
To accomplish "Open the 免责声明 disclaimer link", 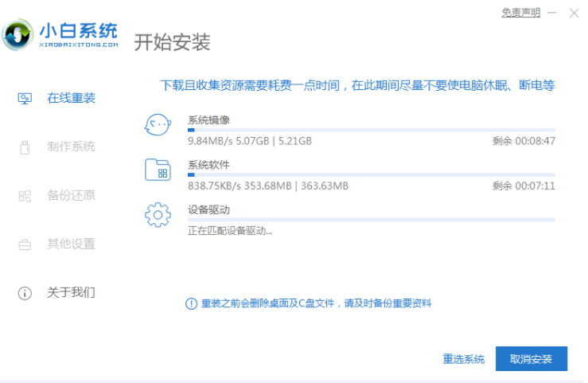I will (520, 13).
